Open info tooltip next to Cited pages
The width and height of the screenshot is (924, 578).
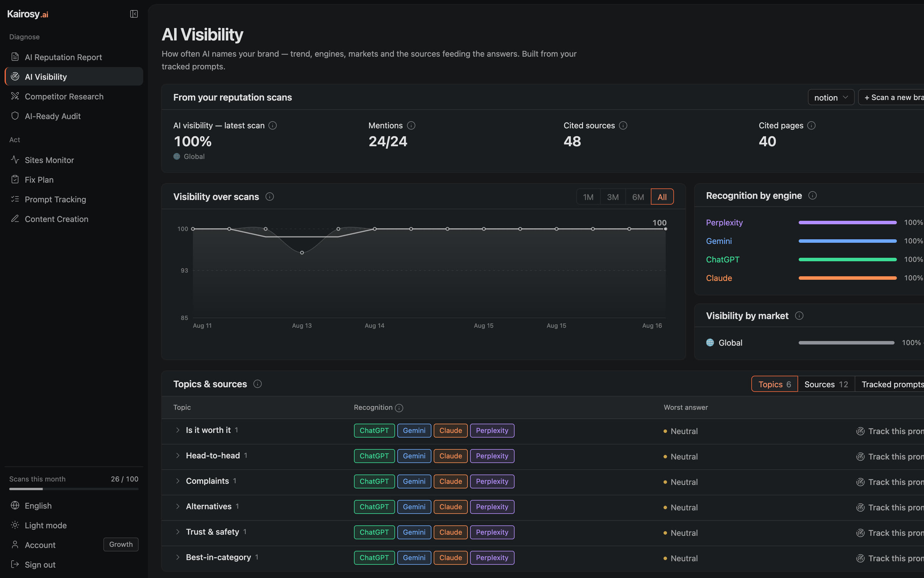click(x=811, y=126)
